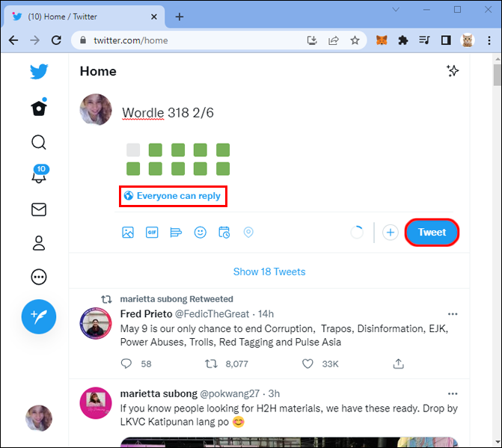Open the @pokwang27 handle
Screen dimensions: 502x448
(x=230, y=393)
